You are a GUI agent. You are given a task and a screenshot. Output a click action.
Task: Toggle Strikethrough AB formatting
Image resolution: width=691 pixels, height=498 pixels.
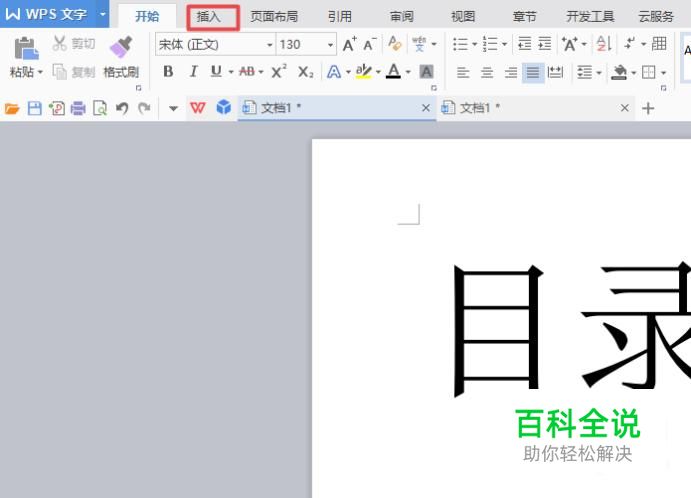(247, 71)
